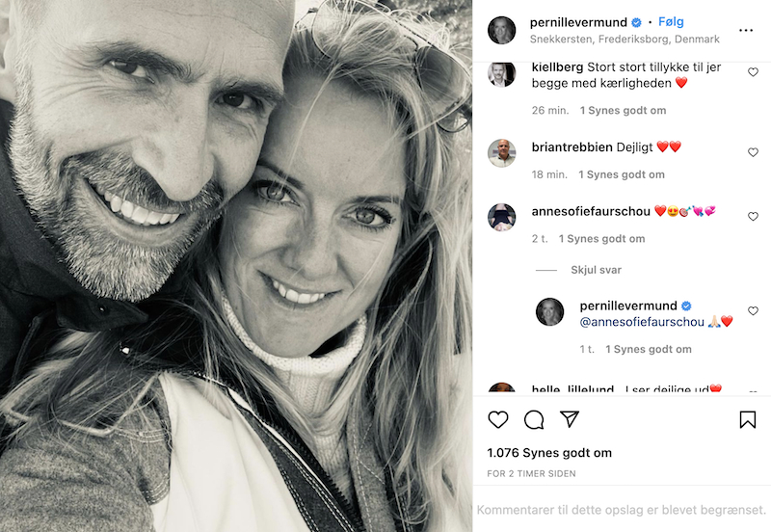View the 1.076 Synes godt om likes list
Screen dimensions: 771x532
tap(549, 453)
